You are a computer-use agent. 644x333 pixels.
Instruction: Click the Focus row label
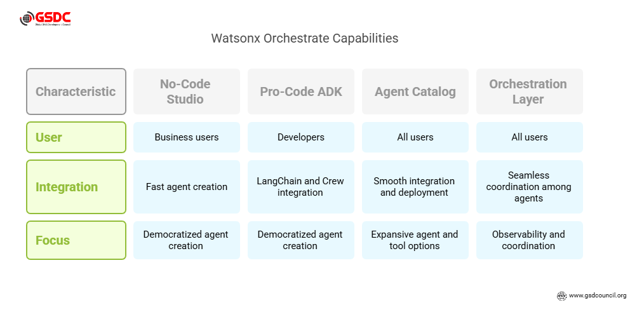76,240
